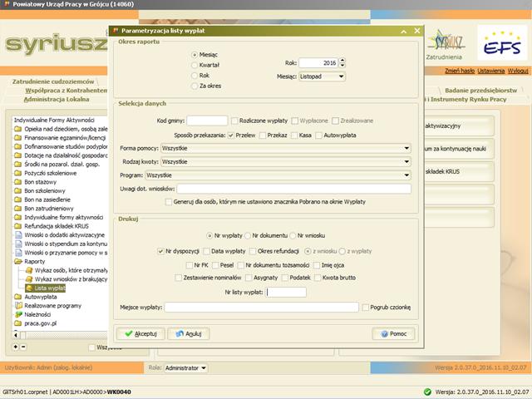Open the Zatrudnienie cudzoziemców tab
Viewport: 532px width, 399px height.
pyautogui.click(x=53, y=81)
